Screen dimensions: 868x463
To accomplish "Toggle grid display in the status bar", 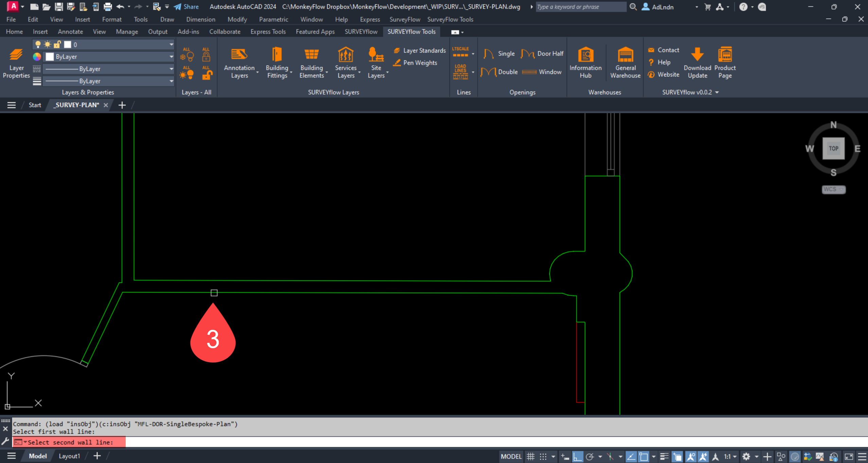I will tap(530, 456).
